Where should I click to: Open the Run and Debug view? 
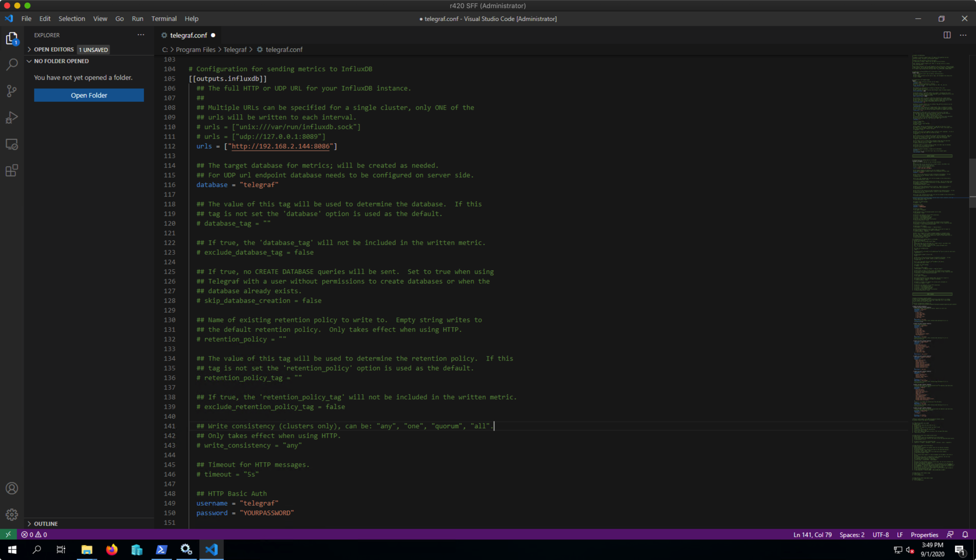tap(12, 118)
